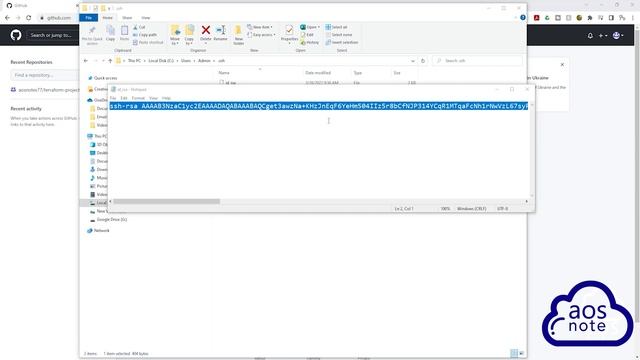The width and height of the screenshot is (640, 360).
Task: Open Notepad View menu
Action: click(153, 98)
